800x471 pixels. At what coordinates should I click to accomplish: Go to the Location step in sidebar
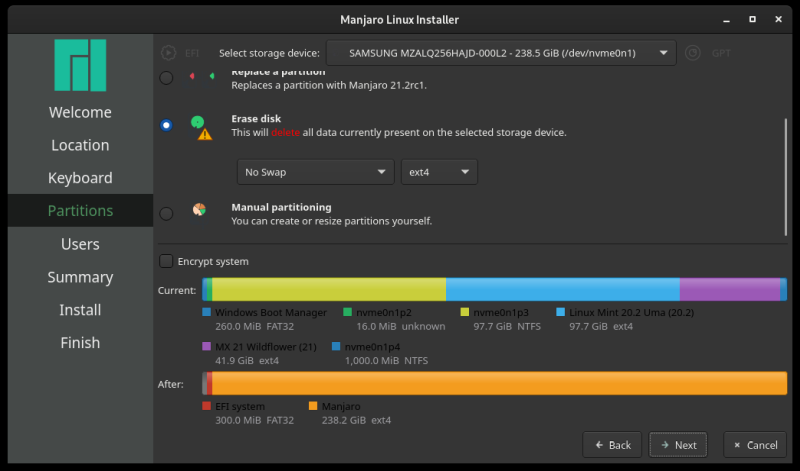pos(80,145)
